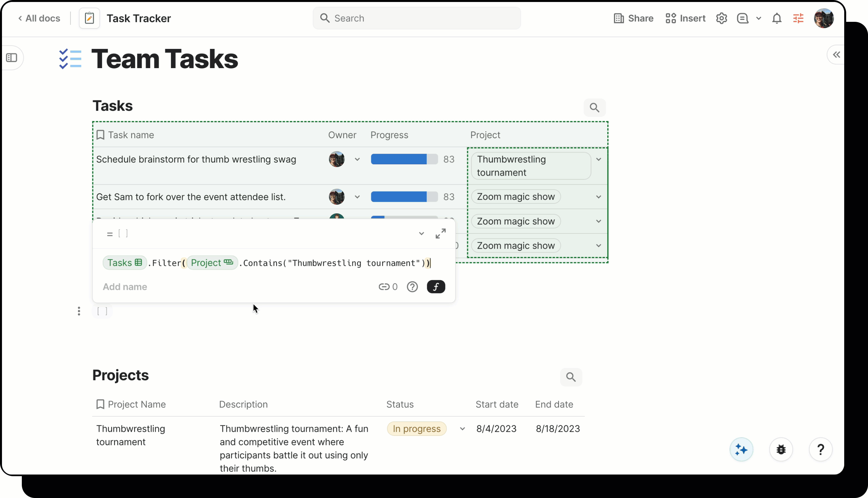This screenshot has width=868, height=498.
Task: Search the Tasks table
Action: point(594,108)
